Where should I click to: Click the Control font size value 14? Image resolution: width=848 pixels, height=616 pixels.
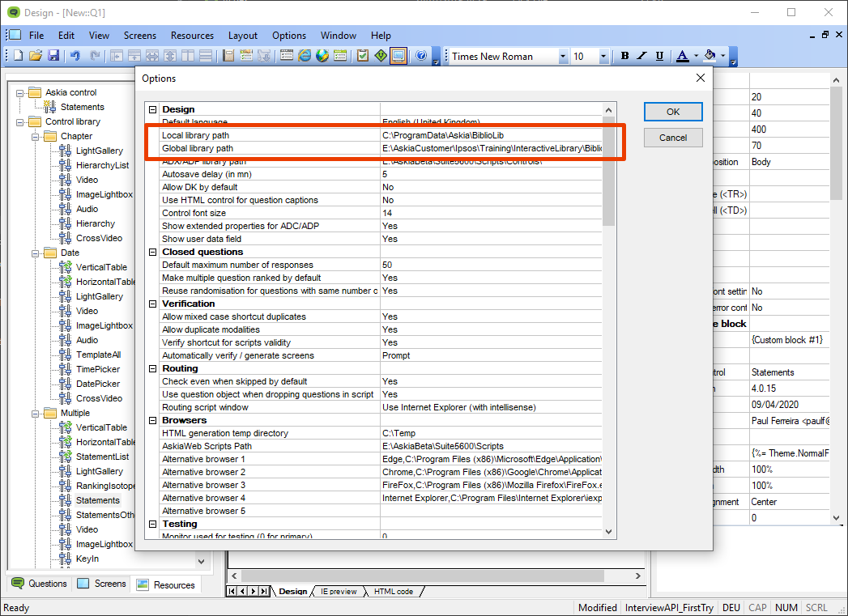(491, 213)
